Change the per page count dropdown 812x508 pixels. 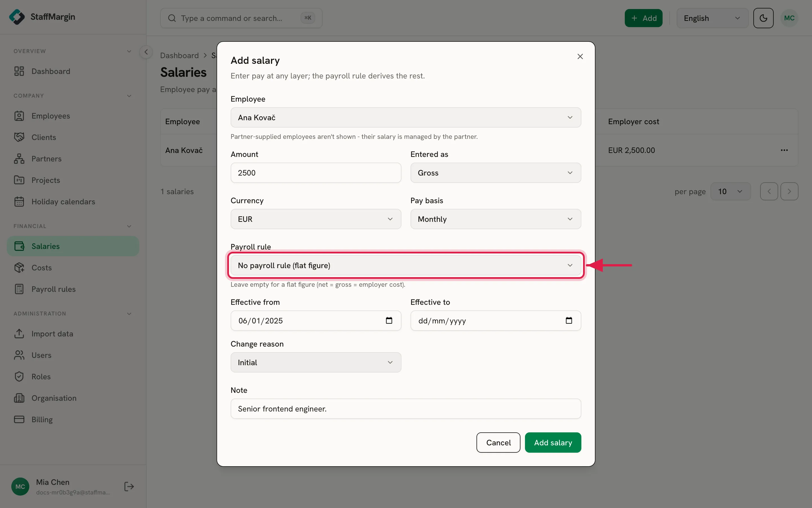(731, 192)
